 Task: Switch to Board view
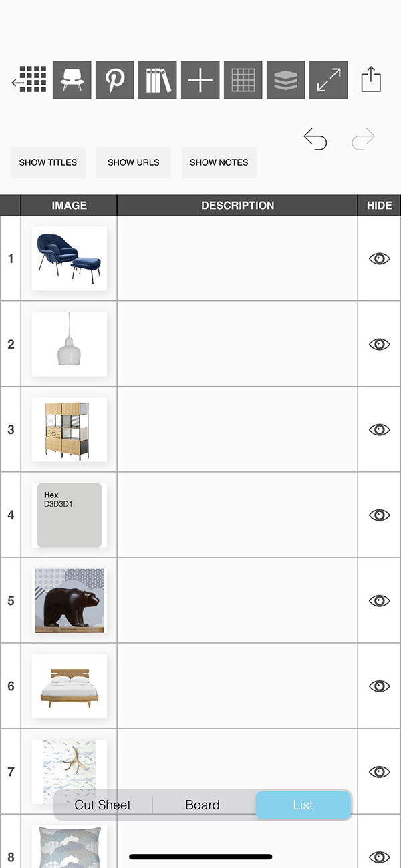203,805
